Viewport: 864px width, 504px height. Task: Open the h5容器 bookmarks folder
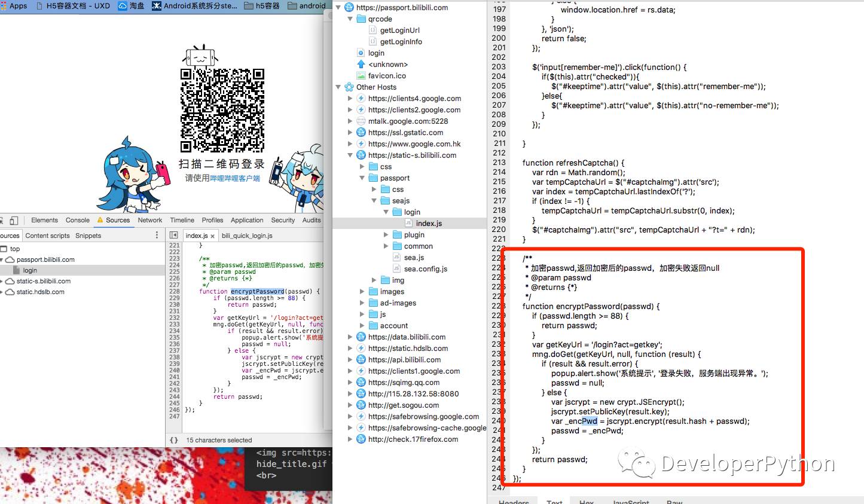pyautogui.click(x=262, y=5)
